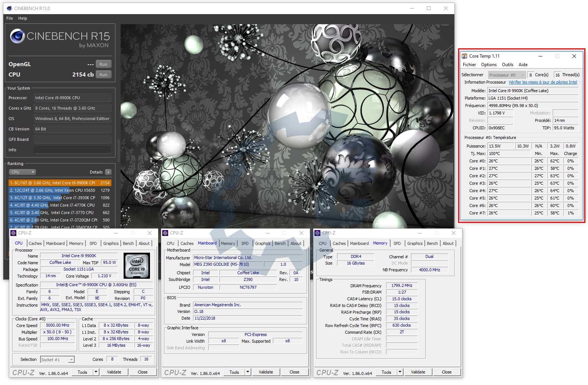Run the CPU benchmark
The image size is (588, 385).
(103, 75)
